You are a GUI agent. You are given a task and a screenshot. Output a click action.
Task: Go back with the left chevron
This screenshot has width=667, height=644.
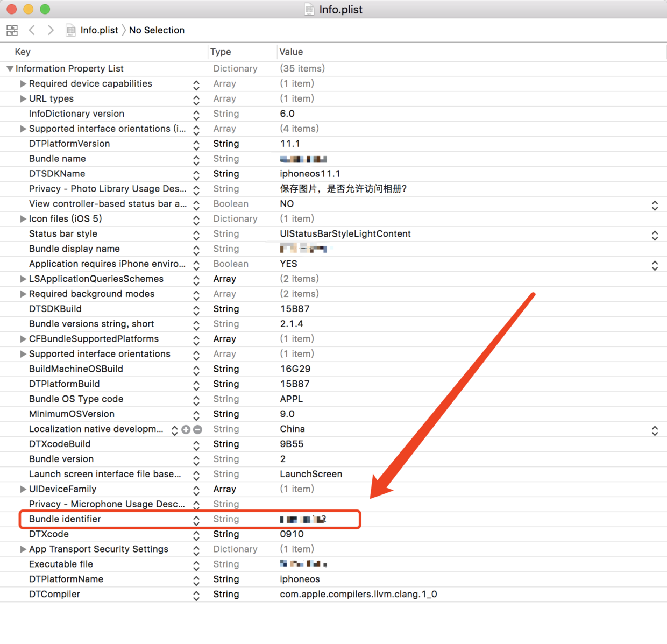32,30
